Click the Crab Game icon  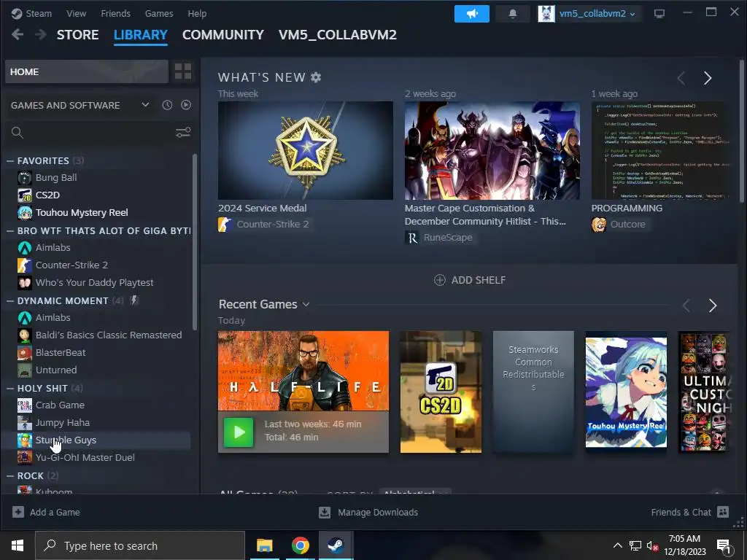tap(25, 405)
